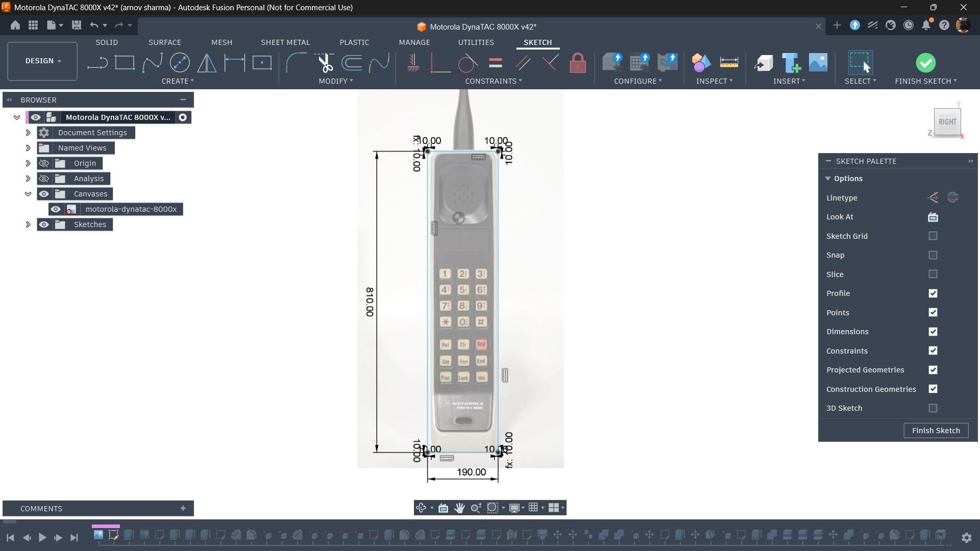The image size is (980, 551).
Task: Open the Measure tool in Inspect
Action: pyautogui.click(x=729, y=63)
